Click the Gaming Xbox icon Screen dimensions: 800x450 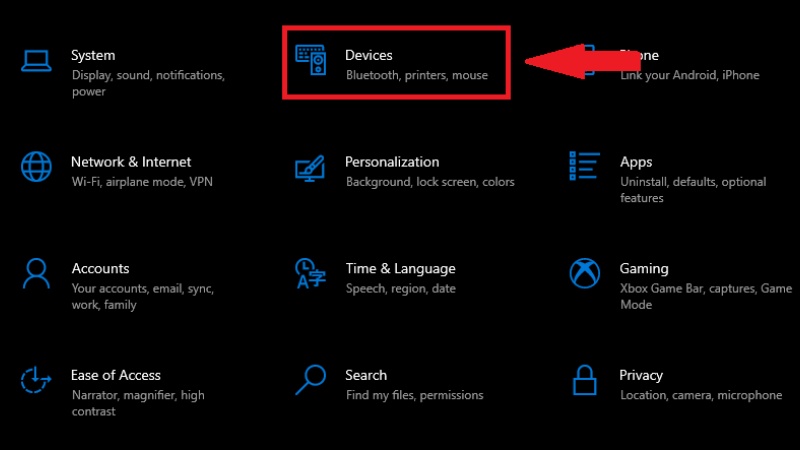(584, 273)
